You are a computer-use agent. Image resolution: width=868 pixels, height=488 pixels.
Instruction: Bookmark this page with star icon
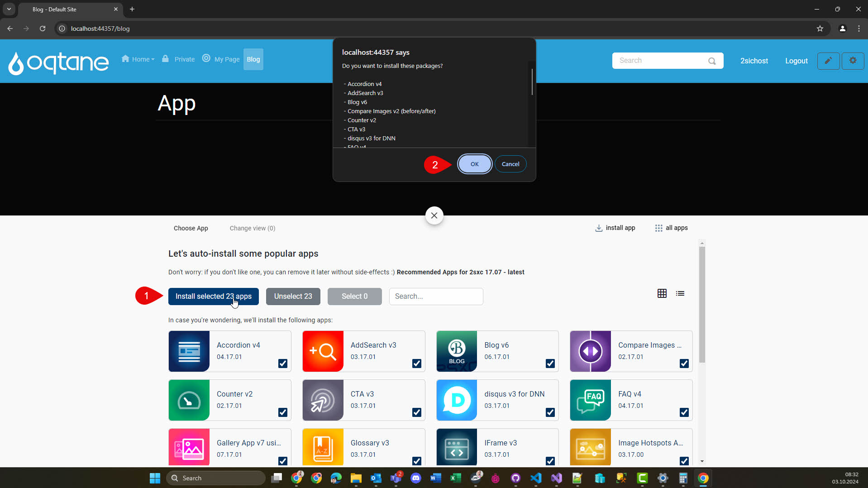pyautogui.click(x=820, y=29)
